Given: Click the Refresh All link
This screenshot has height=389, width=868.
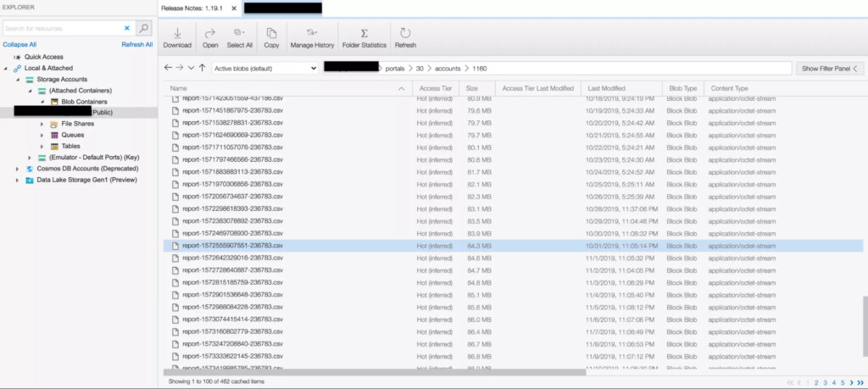Looking at the screenshot, I should coord(136,45).
